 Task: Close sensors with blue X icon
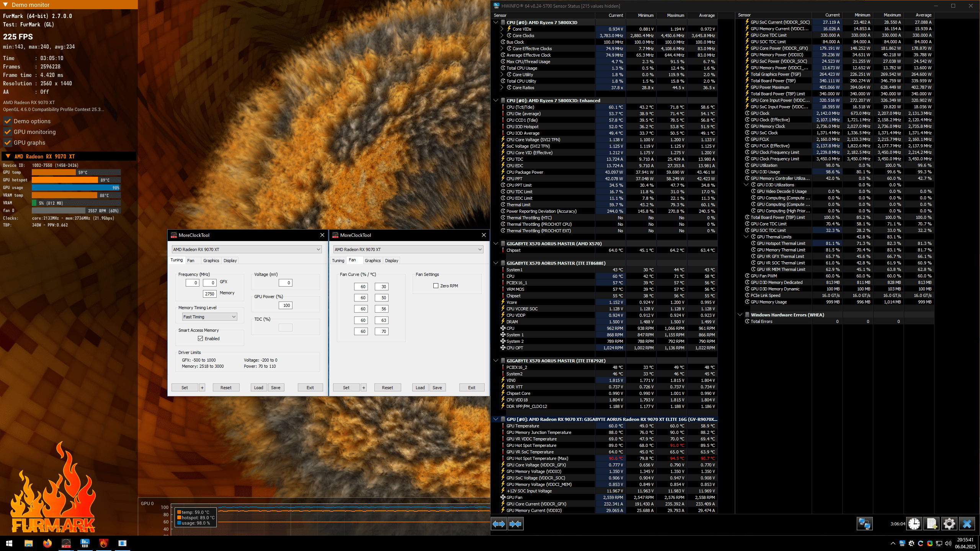(967, 524)
